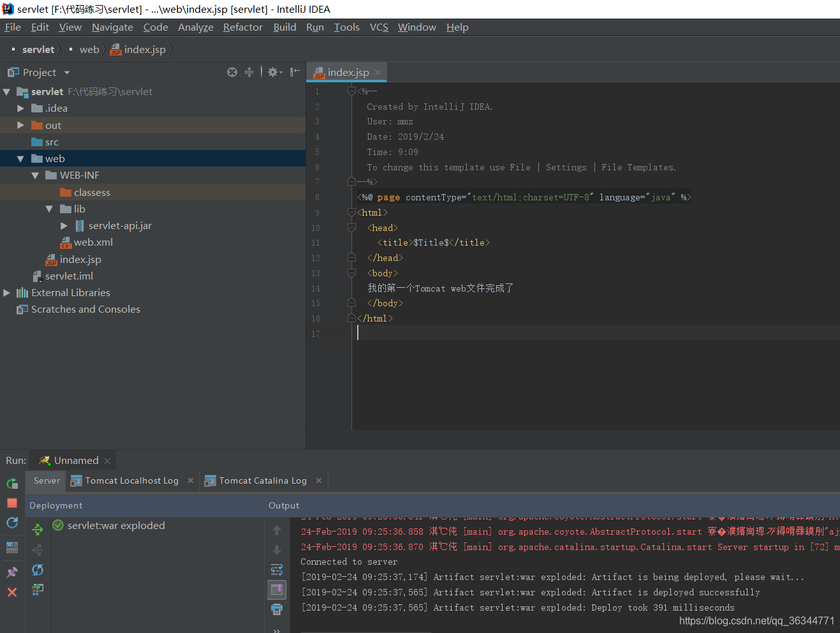Print the console output
Image resolution: width=840 pixels, height=633 pixels.
[277, 609]
